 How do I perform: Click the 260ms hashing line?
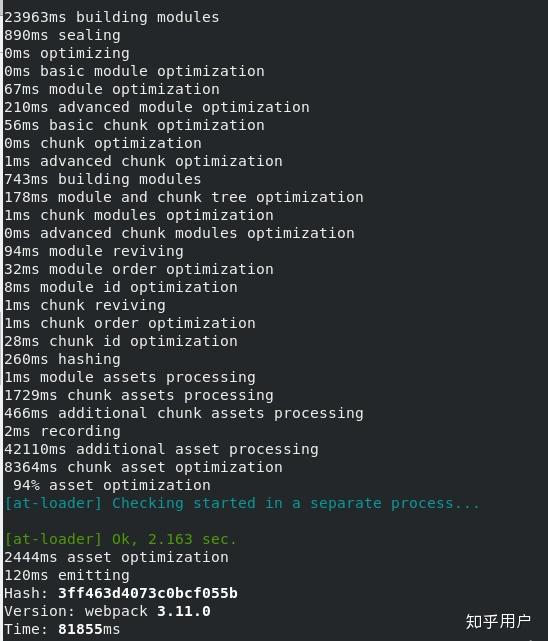click(62, 359)
